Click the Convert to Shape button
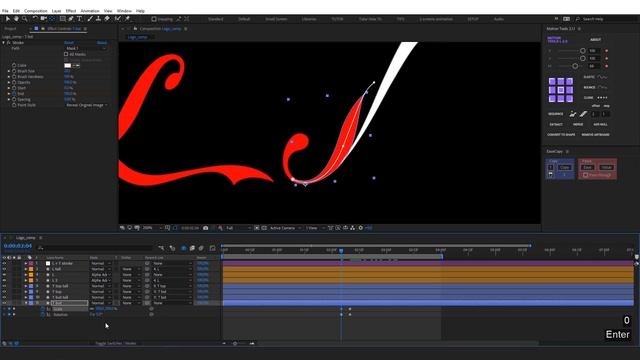The image size is (640, 360). click(x=561, y=134)
